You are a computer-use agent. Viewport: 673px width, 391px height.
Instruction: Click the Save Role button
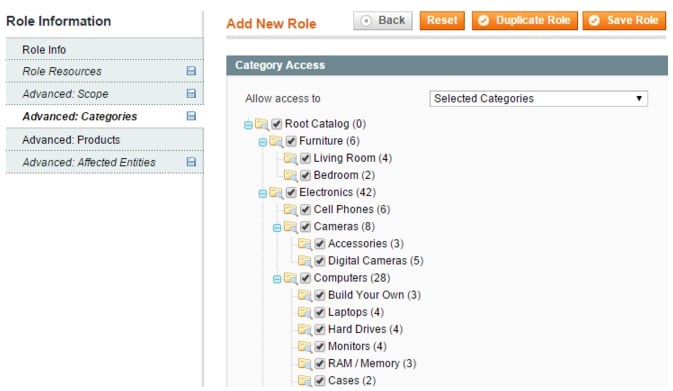(x=624, y=20)
